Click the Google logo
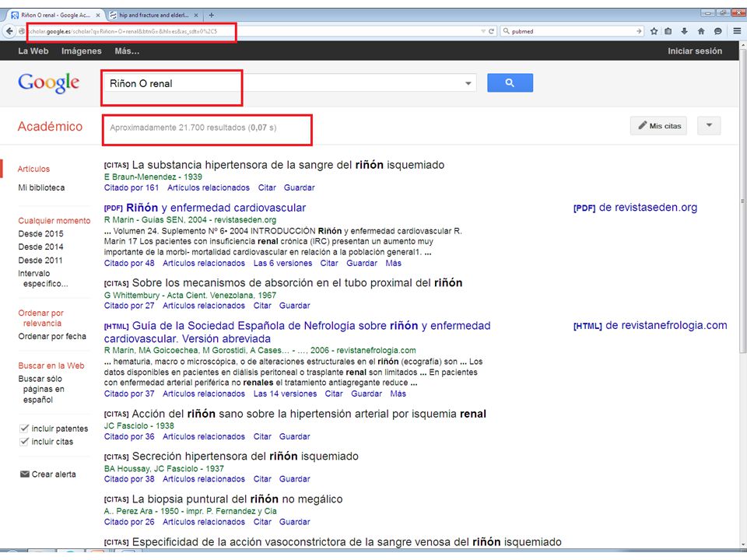 pos(48,83)
